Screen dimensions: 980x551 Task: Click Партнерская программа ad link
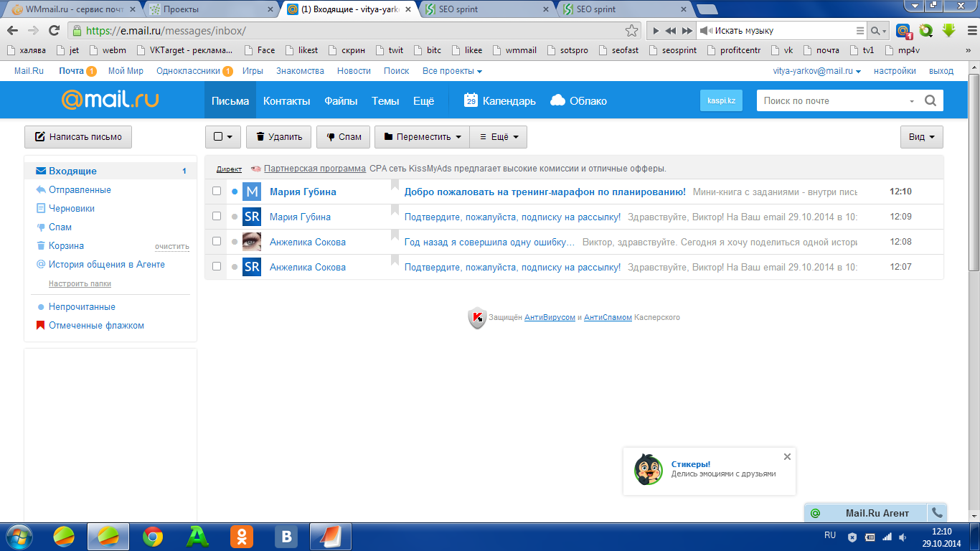[x=315, y=169]
